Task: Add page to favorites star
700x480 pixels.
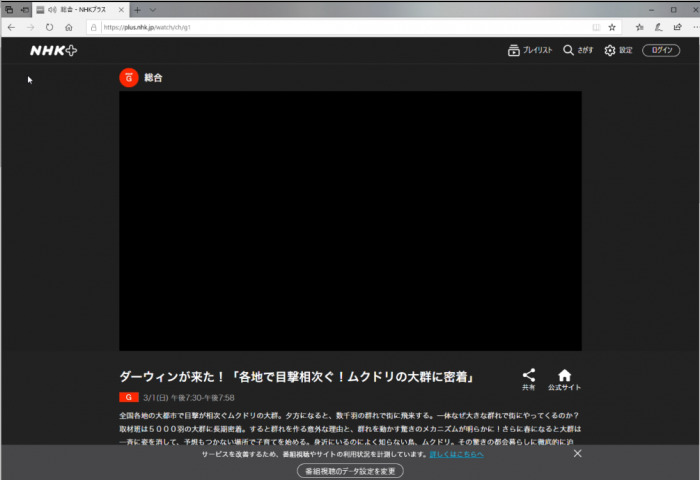Action: (612, 27)
